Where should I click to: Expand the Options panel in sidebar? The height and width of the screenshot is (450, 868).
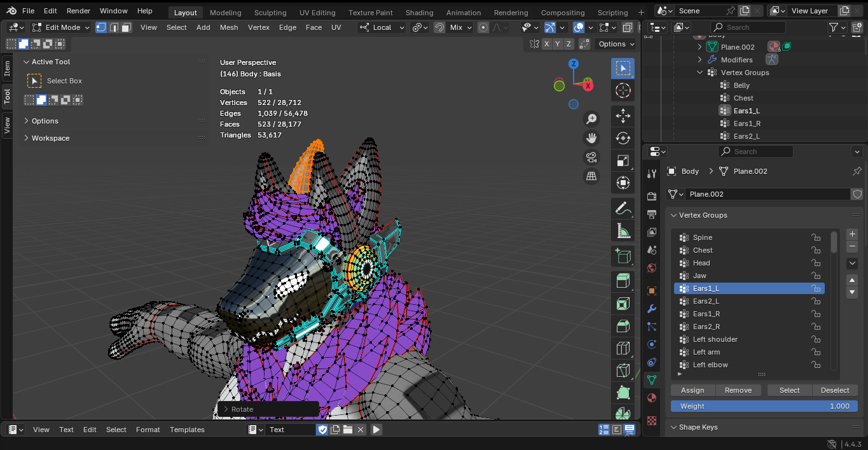point(45,121)
